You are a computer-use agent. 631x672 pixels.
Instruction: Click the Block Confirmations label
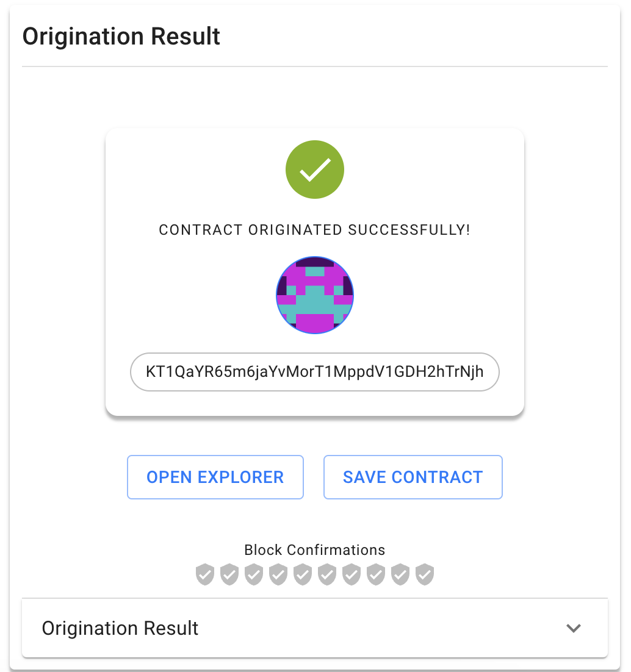315,550
